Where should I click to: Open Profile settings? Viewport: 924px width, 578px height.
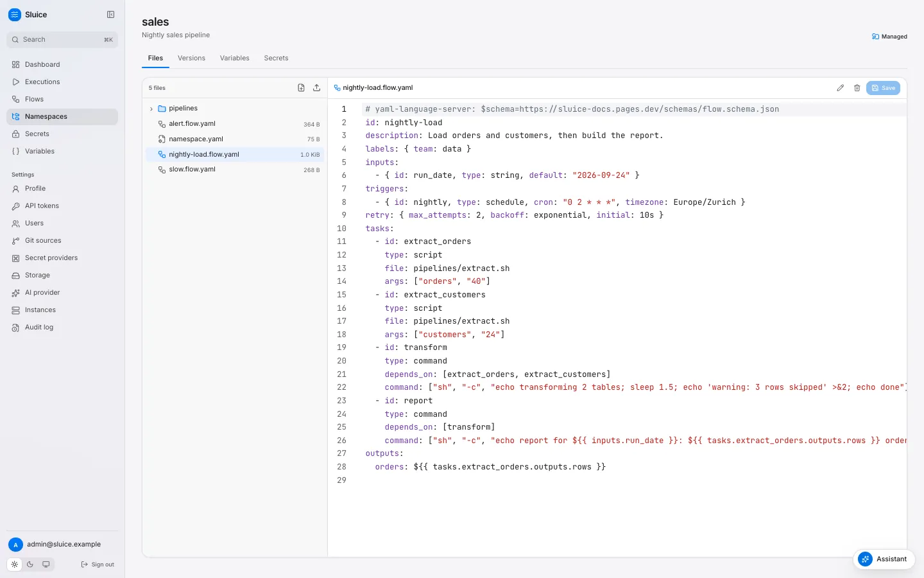pos(62,188)
